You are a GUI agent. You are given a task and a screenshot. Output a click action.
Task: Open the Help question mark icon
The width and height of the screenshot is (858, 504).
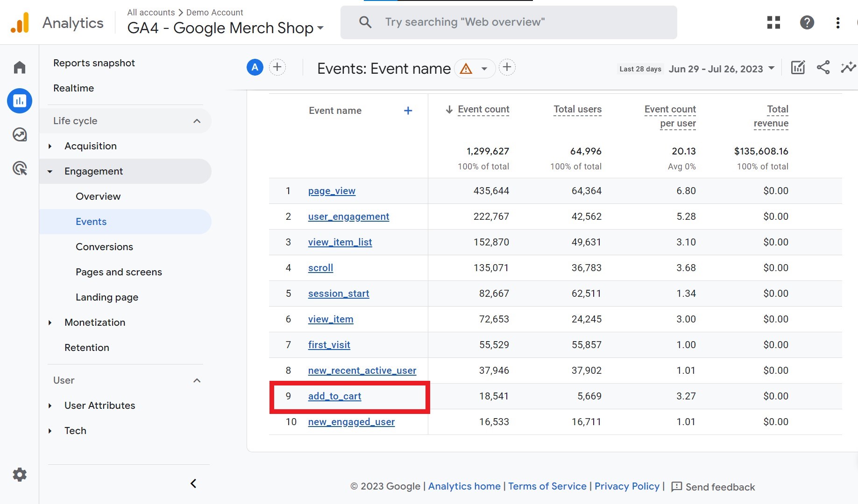807,22
